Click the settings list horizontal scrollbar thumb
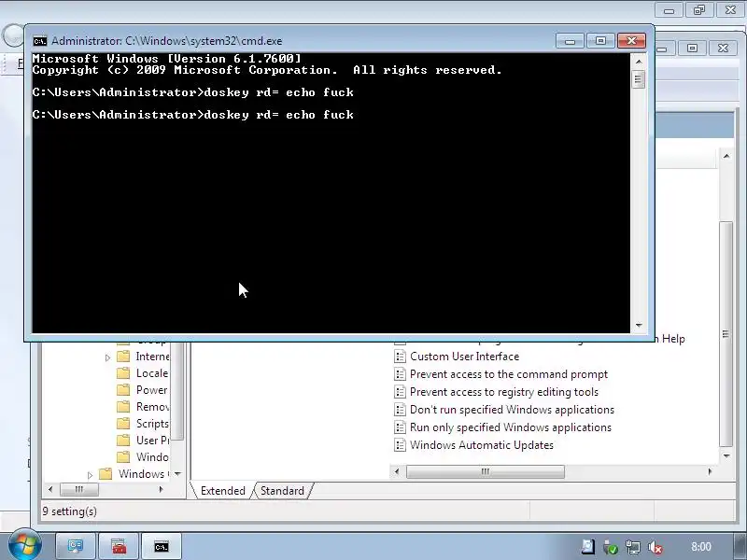 pos(485,471)
